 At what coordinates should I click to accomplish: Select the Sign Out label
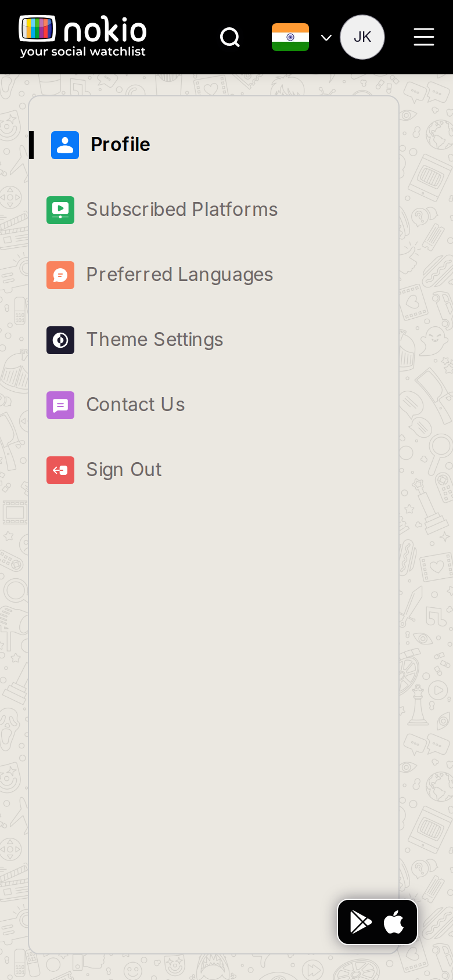click(124, 470)
